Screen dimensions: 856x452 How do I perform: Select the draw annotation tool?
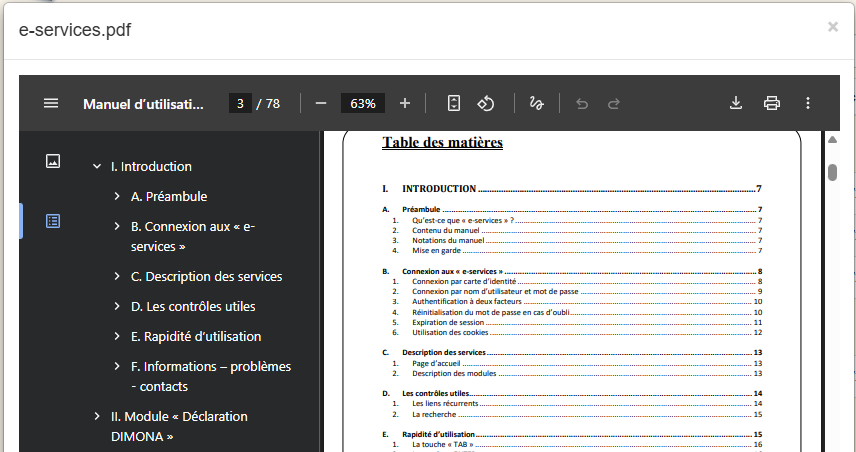(537, 103)
